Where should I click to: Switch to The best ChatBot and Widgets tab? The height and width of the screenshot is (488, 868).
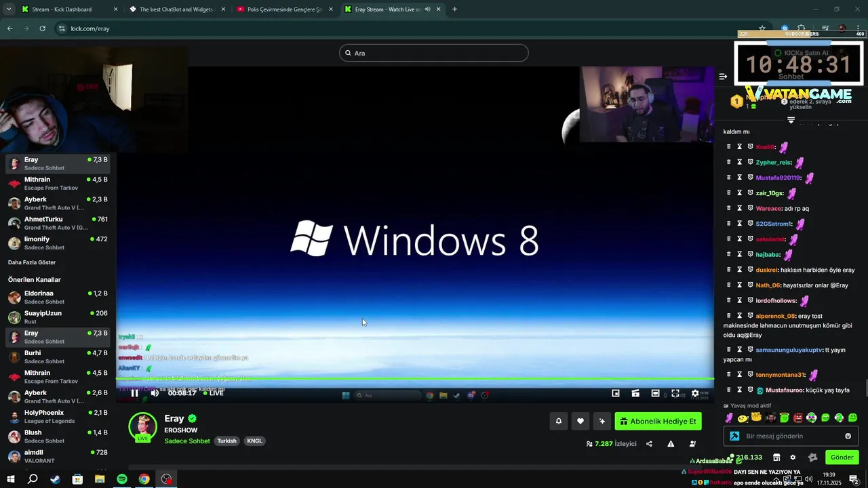177,9
